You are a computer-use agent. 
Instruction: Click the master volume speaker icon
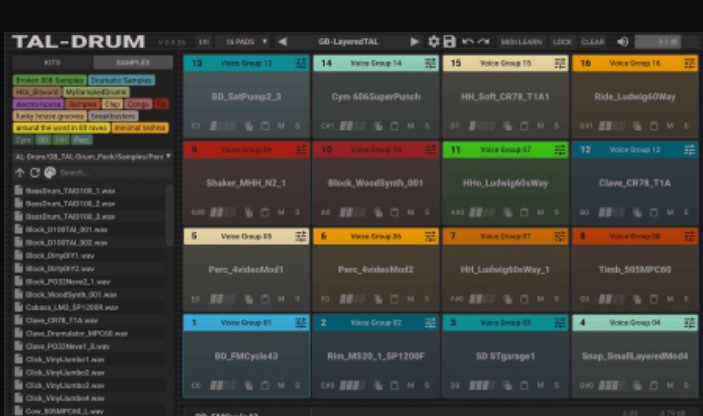click(x=623, y=42)
